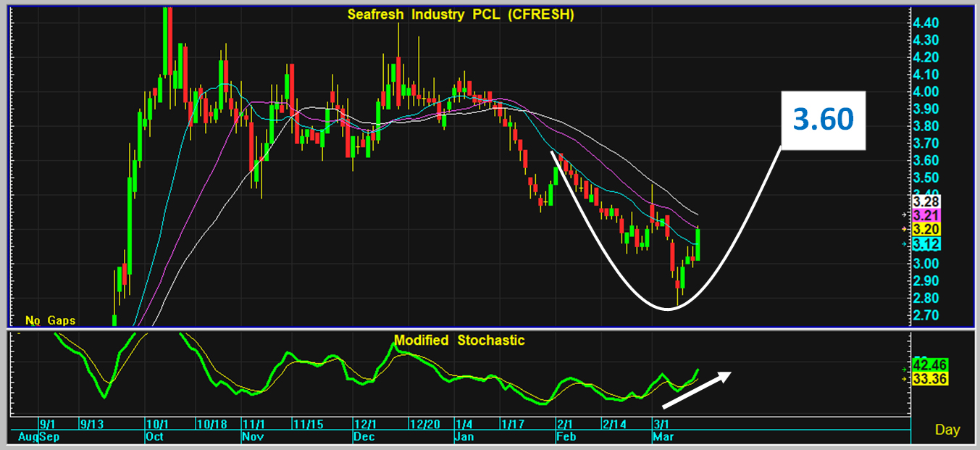
Task: Click the Sep month label
Action: [50, 437]
